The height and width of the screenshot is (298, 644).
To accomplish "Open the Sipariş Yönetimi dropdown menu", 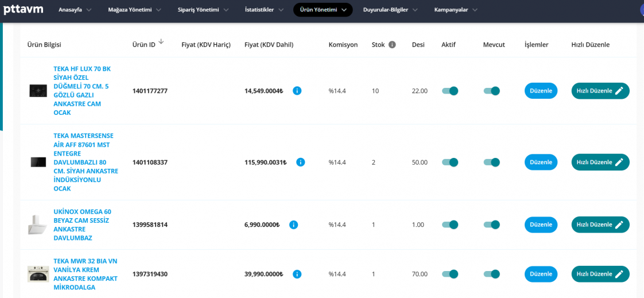I will tap(203, 10).
